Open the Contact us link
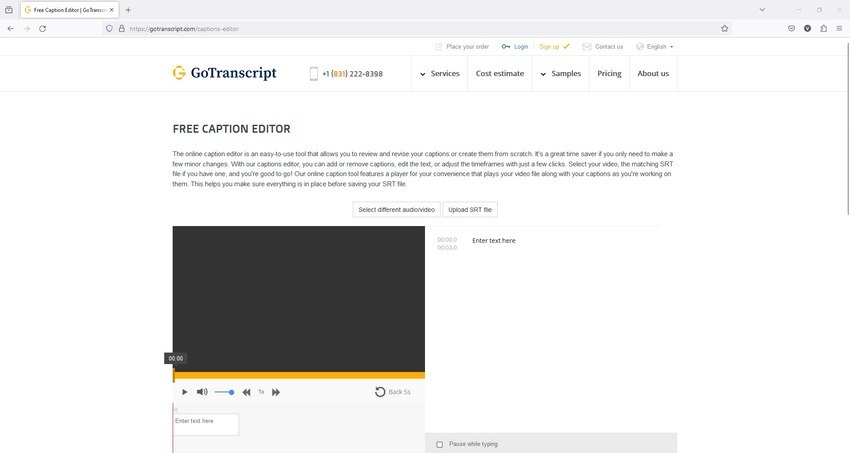 (x=603, y=47)
